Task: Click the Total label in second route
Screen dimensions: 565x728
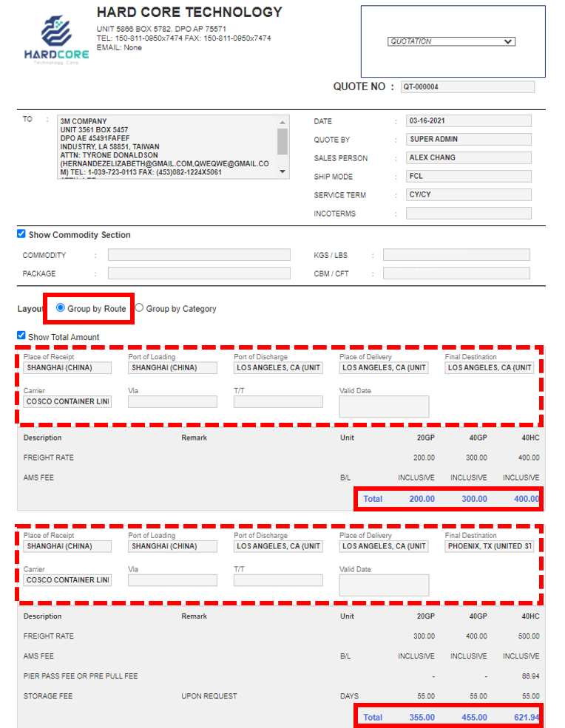Action: click(x=373, y=717)
